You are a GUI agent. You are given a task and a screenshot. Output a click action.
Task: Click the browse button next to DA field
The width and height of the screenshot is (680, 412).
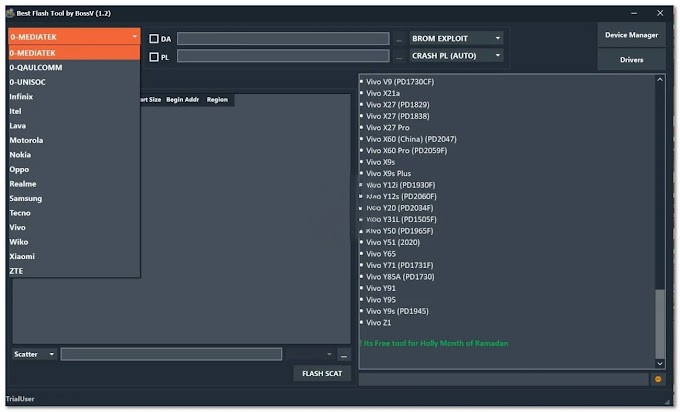tap(399, 39)
